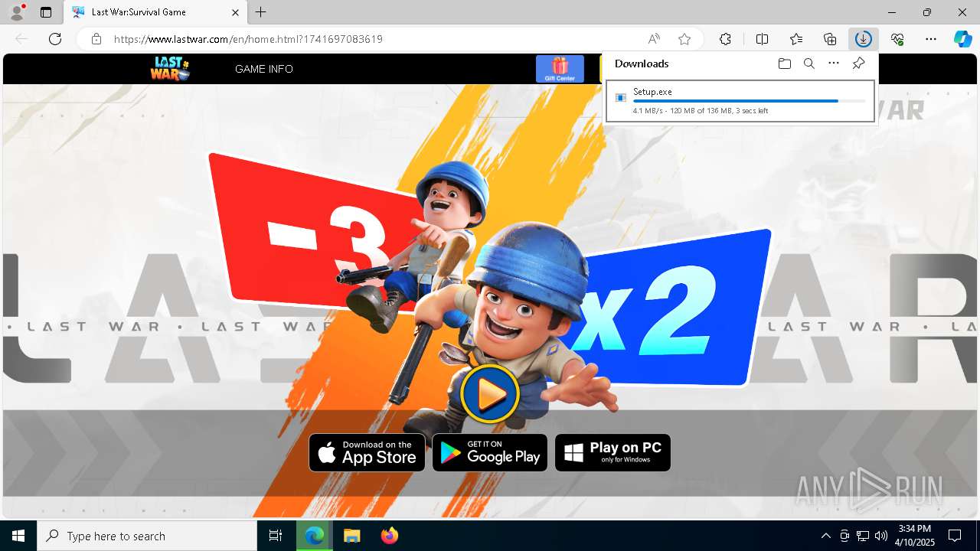Refresh the Last War page

click(x=55, y=39)
